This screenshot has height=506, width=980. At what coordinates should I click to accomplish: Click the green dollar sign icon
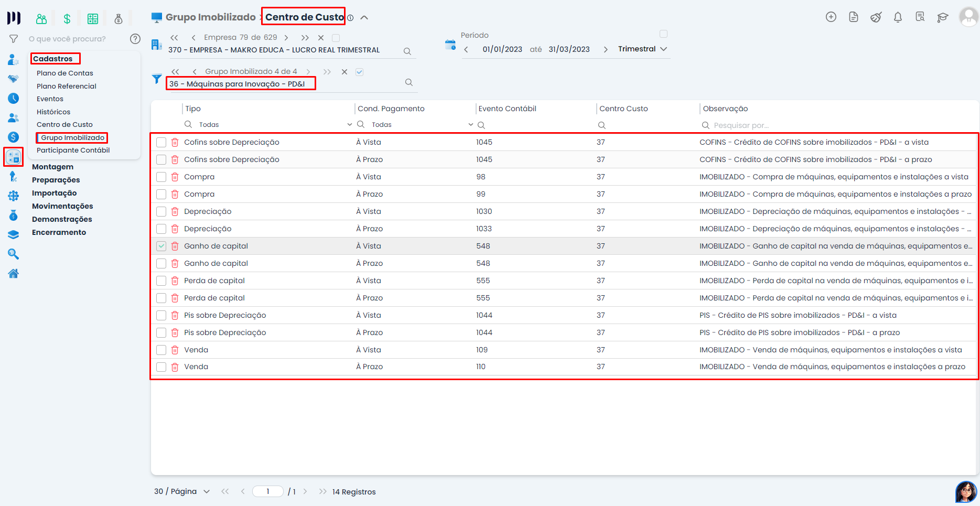67,19
